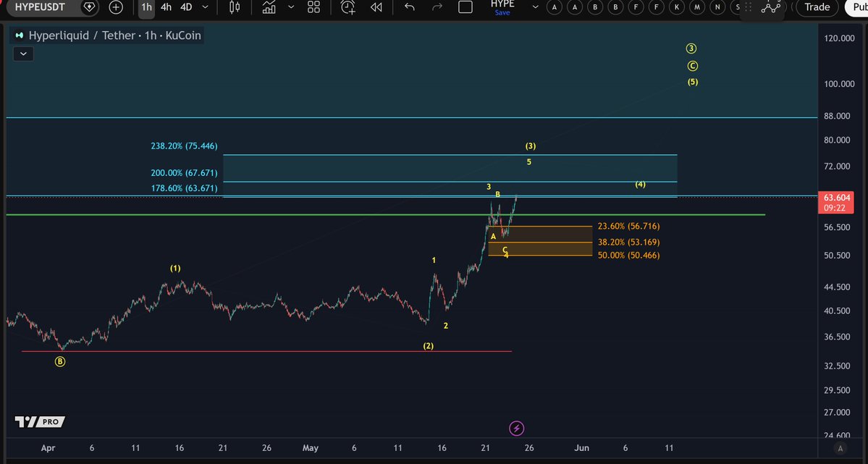Select the 238.20% (75.446) fib label
Screen dimensions: 868x464
click(184, 146)
